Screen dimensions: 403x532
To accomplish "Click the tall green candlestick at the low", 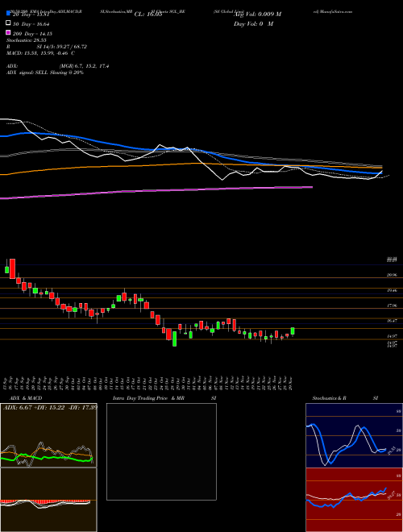I will tap(175, 339).
